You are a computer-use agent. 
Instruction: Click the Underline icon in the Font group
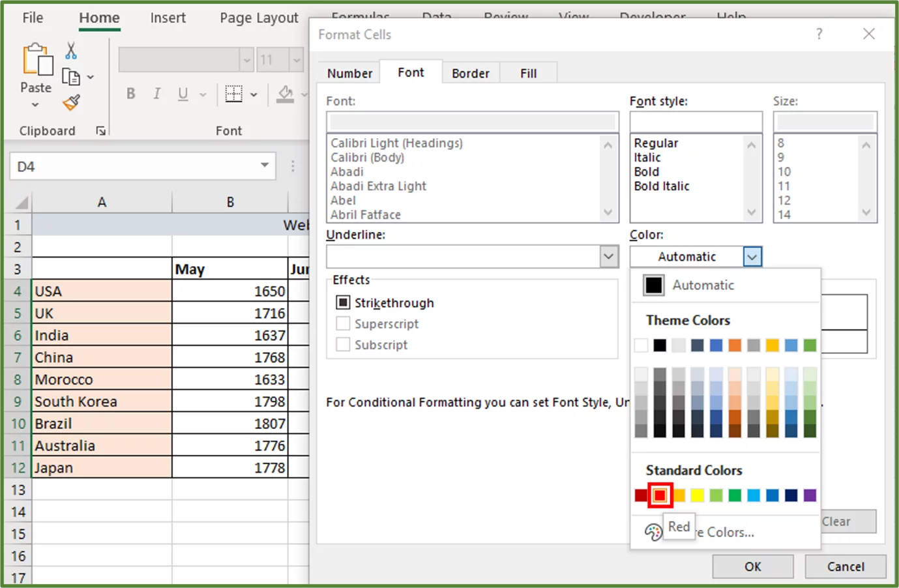click(182, 94)
